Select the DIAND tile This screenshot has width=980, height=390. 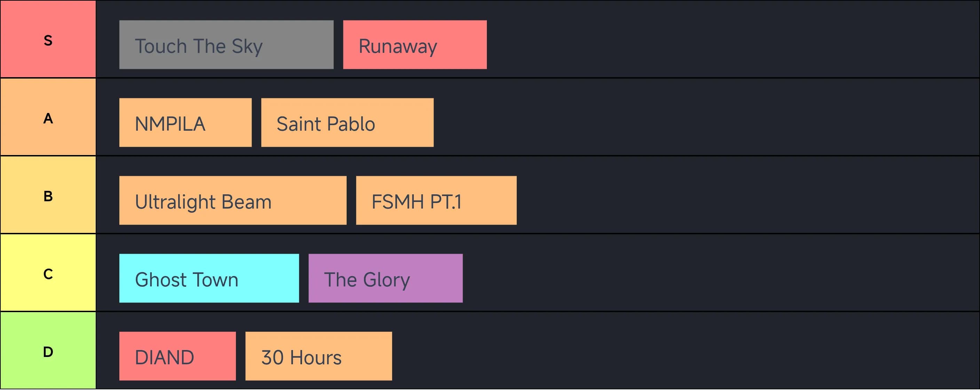177,357
